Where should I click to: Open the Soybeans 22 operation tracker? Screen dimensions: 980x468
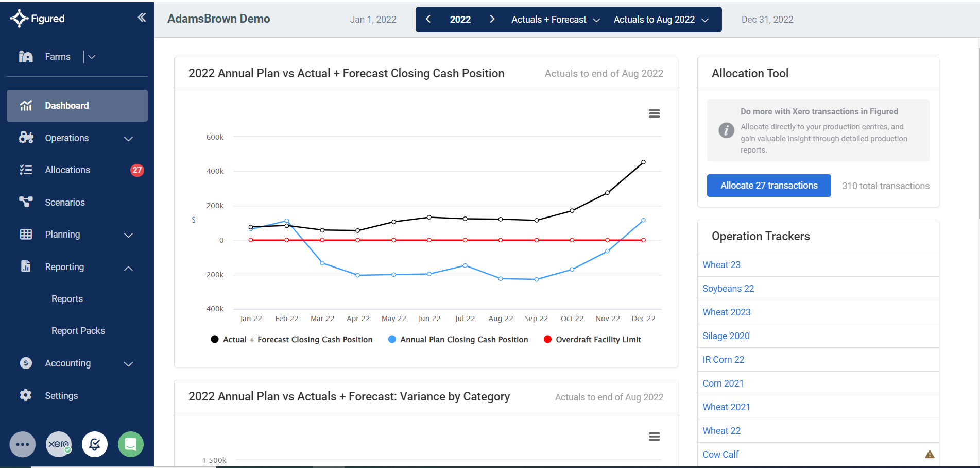point(728,288)
